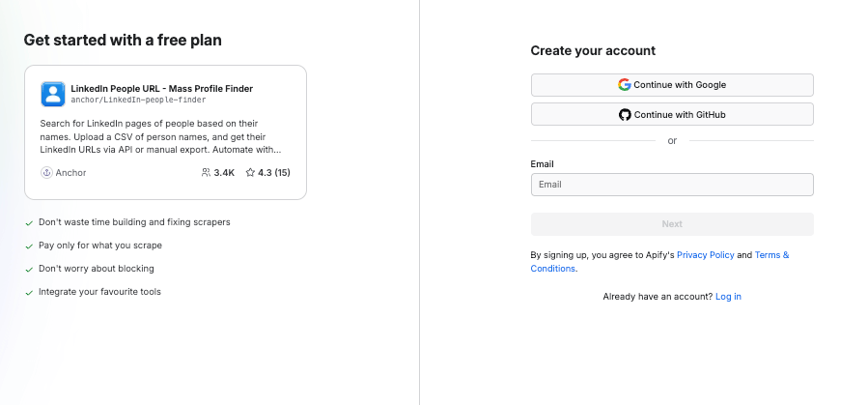Click checkmark next to Don't worry about blocking
The width and height of the screenshot is (868, 405).
[x=29, y=270]
